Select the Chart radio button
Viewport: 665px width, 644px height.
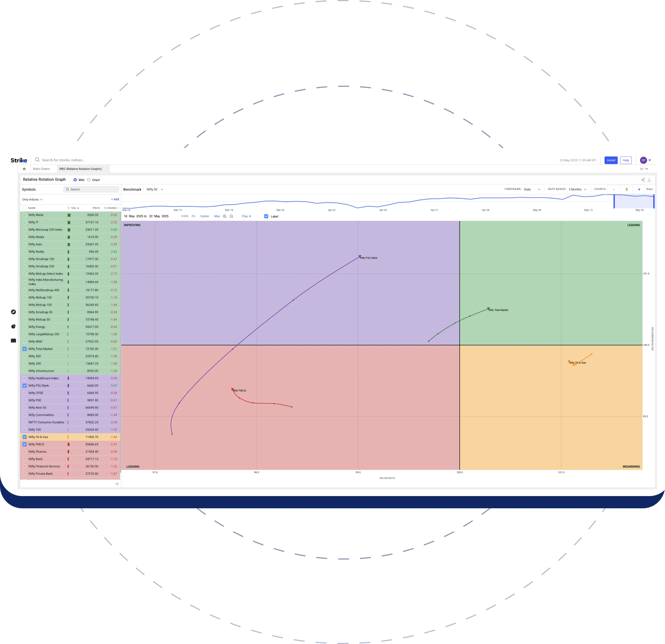(89, 180)
